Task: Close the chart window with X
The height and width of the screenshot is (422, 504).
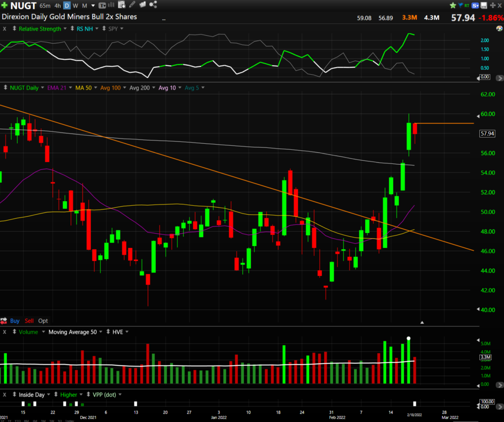Action: point(500,6)
